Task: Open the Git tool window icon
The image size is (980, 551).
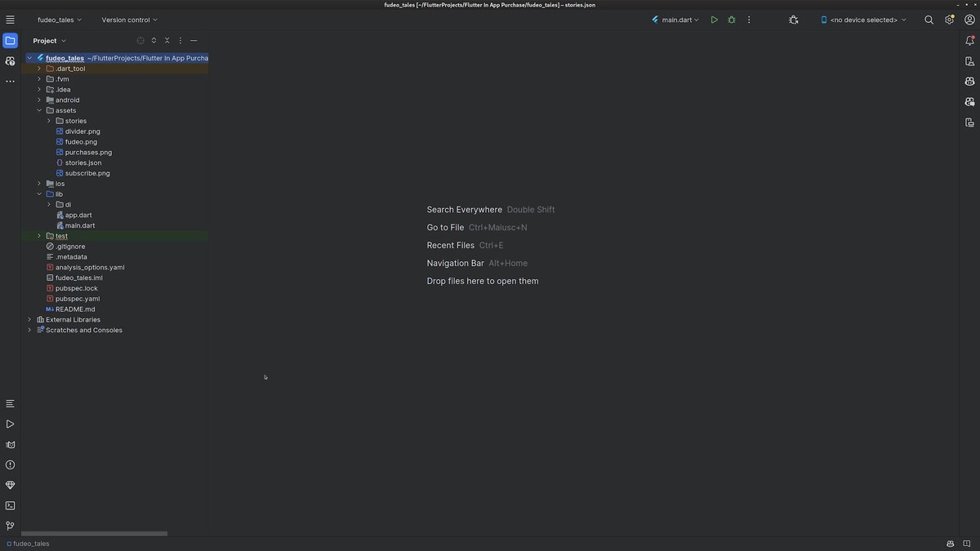Action: tap(10, 526)
